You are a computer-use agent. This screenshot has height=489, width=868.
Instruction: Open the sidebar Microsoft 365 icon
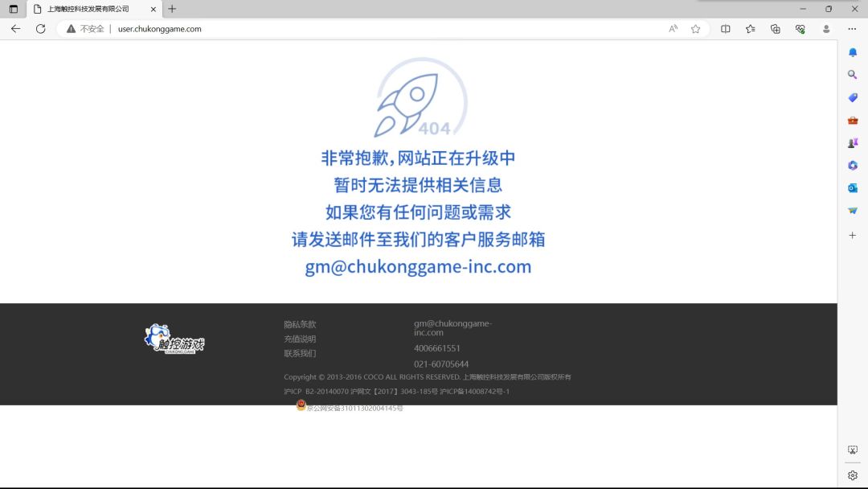853,165
